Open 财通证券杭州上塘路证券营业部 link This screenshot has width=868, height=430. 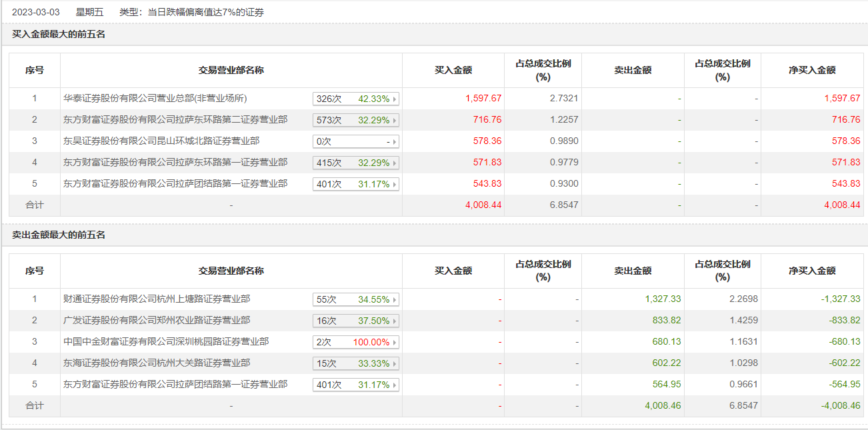[x=157, y=299]
